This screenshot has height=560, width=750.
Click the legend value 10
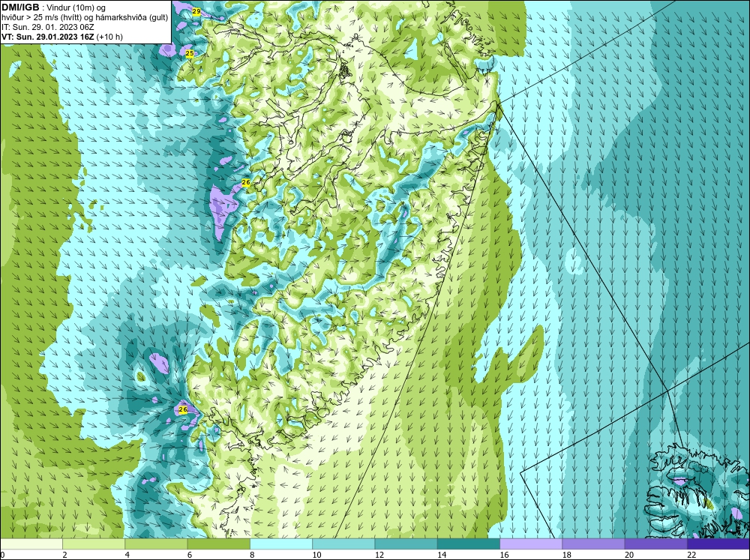(317, 555)
